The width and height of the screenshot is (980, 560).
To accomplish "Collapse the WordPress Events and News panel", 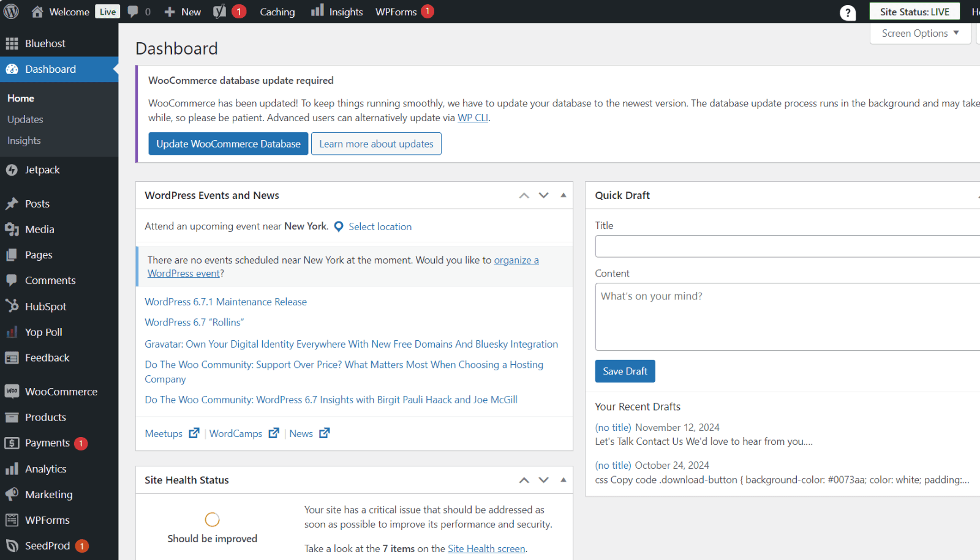I will (563, 195).
